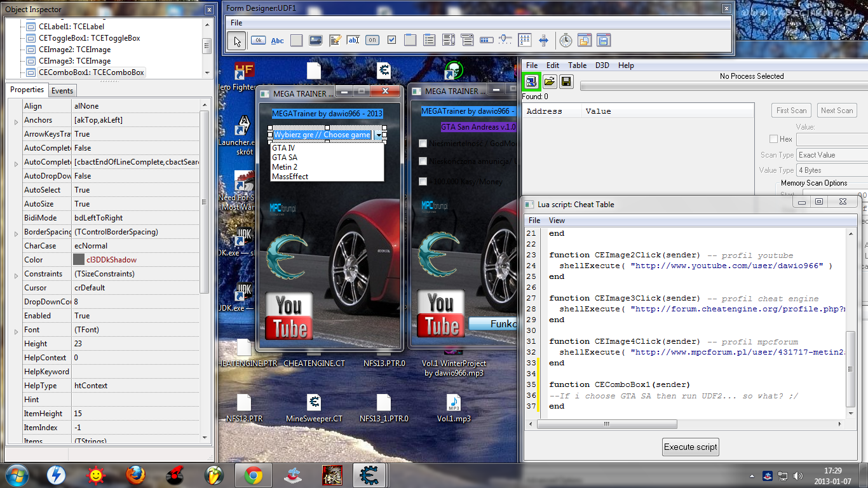Check the Nieśmiertelność / GodMode checkbox
868x488 pixels.
pos(423,144)
